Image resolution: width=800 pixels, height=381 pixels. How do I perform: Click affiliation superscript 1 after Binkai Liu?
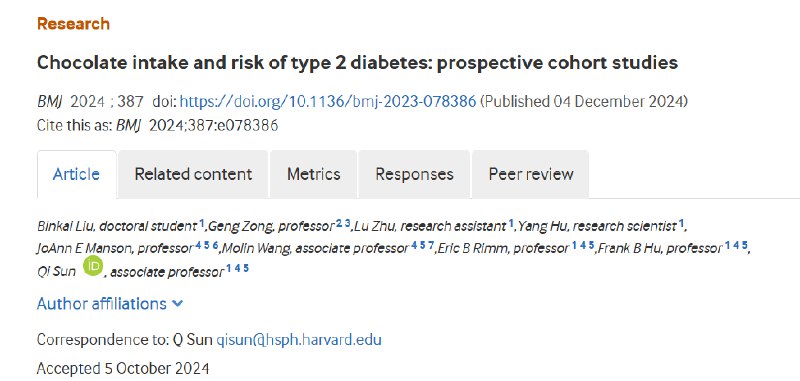click(x=202, y=223)
